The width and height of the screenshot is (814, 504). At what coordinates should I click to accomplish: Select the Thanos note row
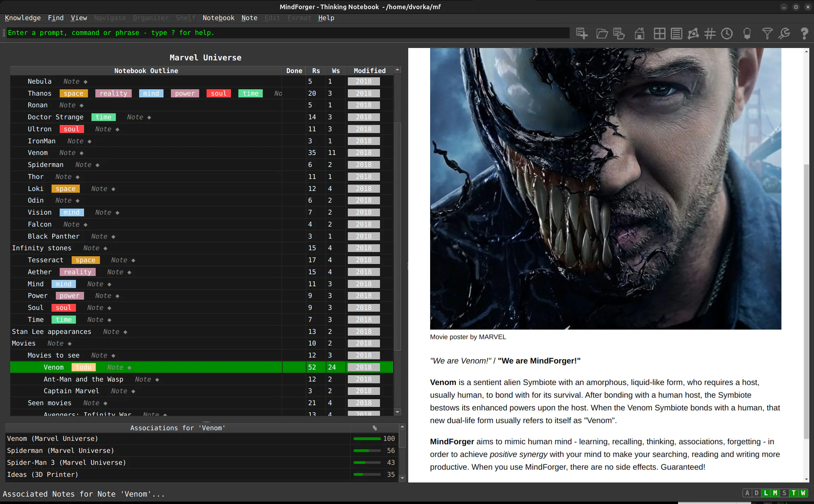tap(202, 94)
